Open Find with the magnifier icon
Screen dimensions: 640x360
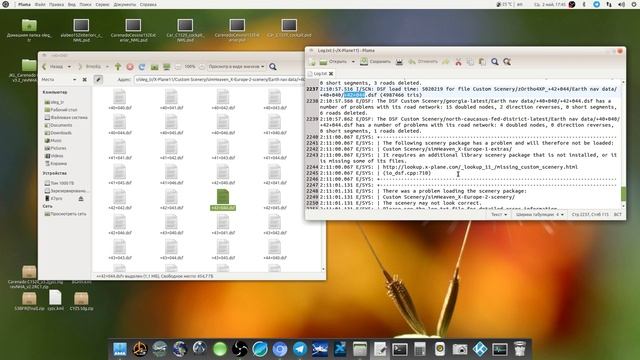495,62
